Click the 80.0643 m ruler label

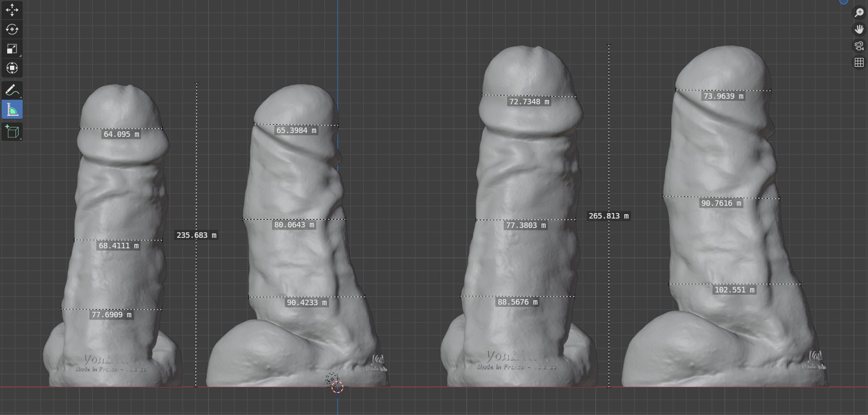294,225
